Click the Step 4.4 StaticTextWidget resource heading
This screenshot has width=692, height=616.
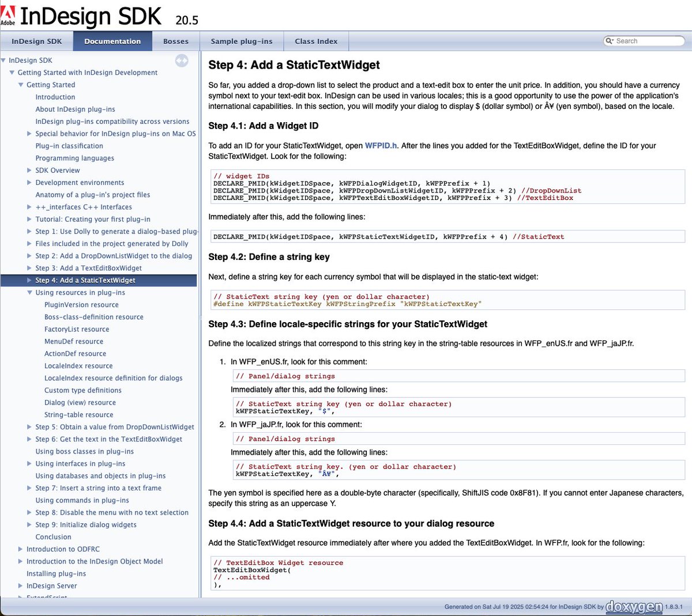click(x=351, y=524)
